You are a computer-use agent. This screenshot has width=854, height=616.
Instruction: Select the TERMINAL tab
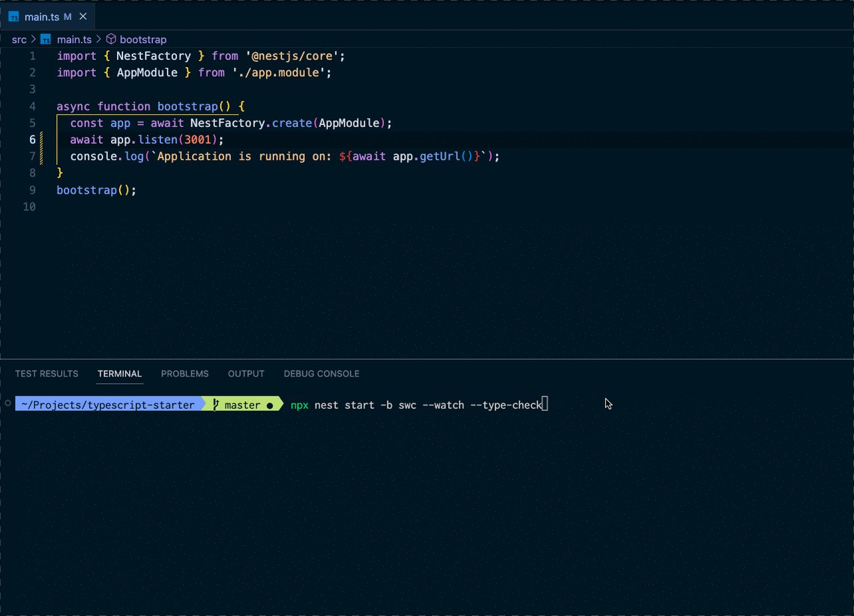(119, 374)
